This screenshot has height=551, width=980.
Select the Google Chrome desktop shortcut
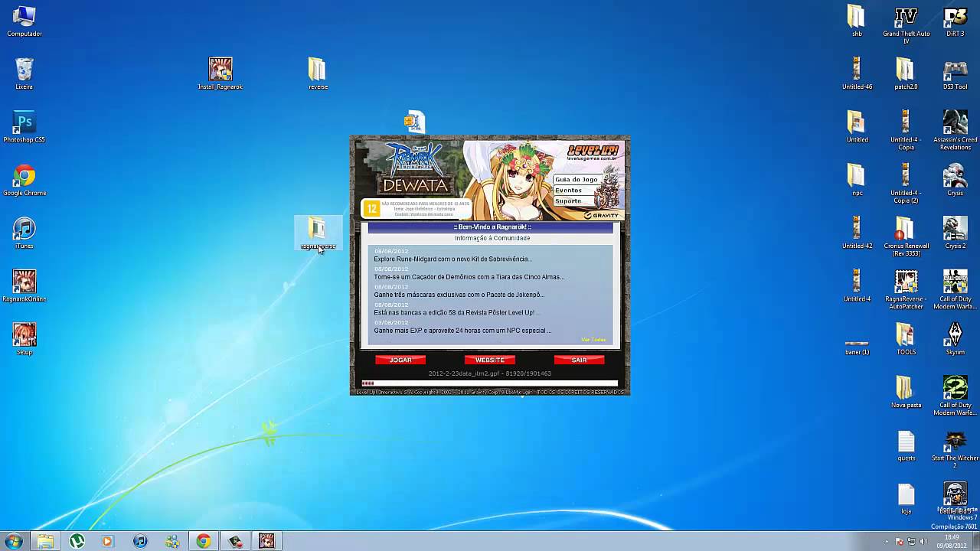pyautogui.click(x=24, y=181)
